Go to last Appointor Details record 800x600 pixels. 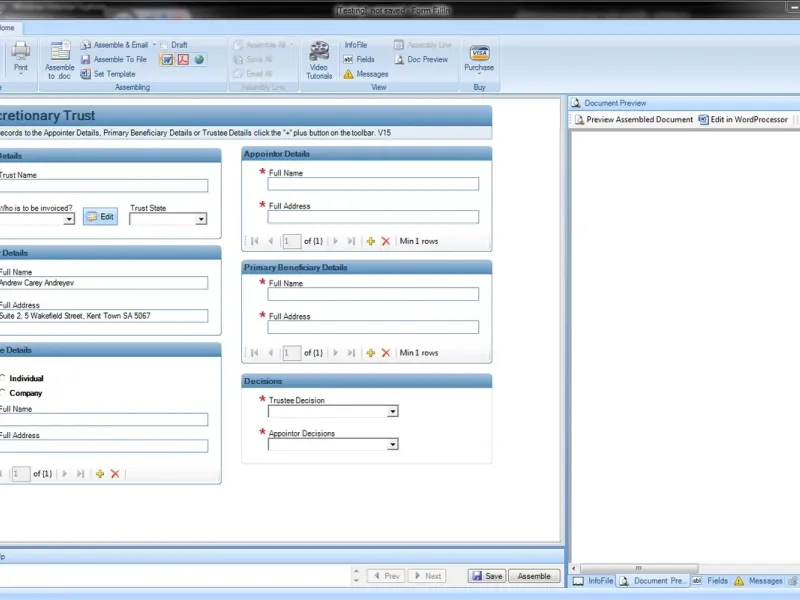351,241
